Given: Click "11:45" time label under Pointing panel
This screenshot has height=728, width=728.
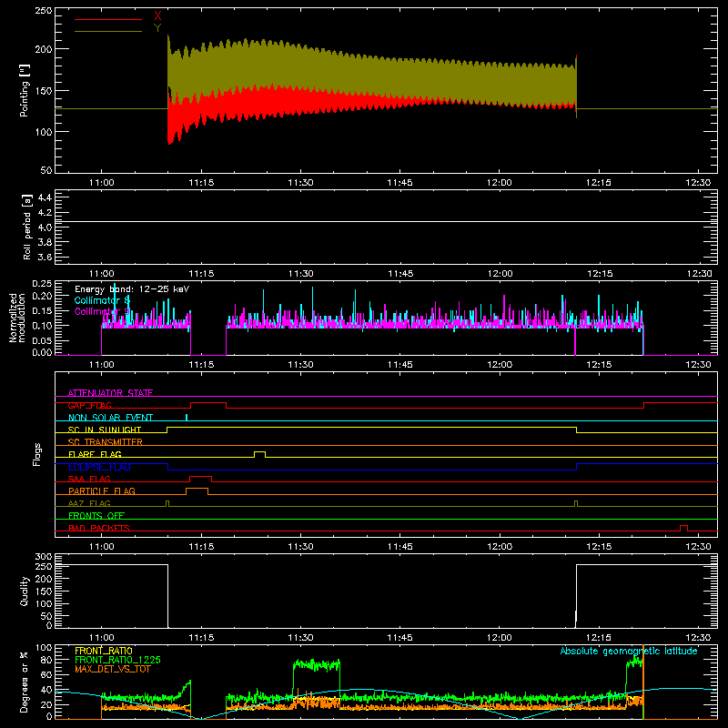Looking at the screenshot, I should 400,183.
